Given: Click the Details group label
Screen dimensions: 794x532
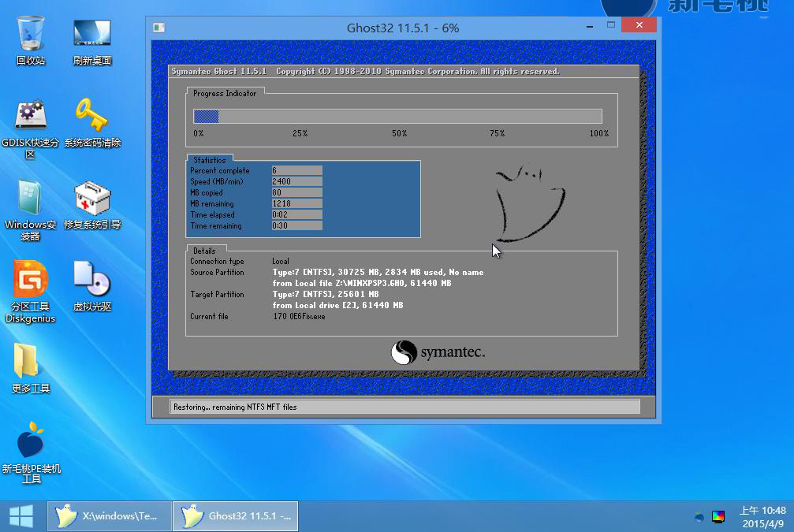Looking at the screenshot, I should tap(204, 251).
